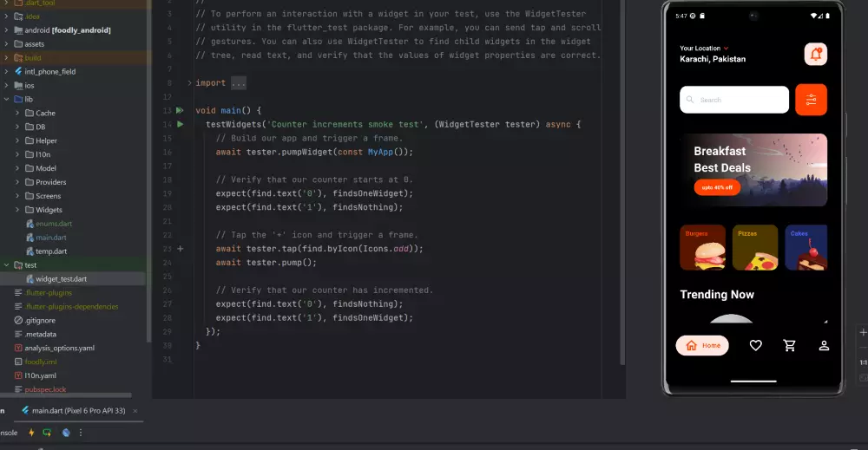868x450 pixels.
Task: Click the project tree horizontal scrollbar
Action: point(66,395)
